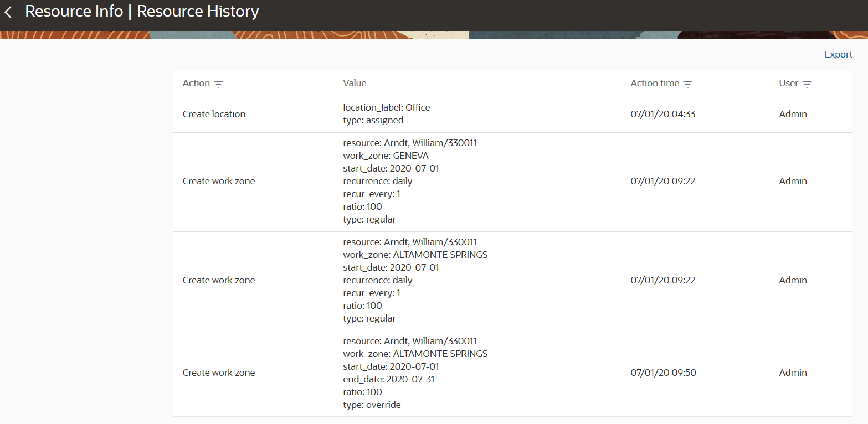Select the ALTAMONTE SPRINGS work zone entry

[415, 254]
